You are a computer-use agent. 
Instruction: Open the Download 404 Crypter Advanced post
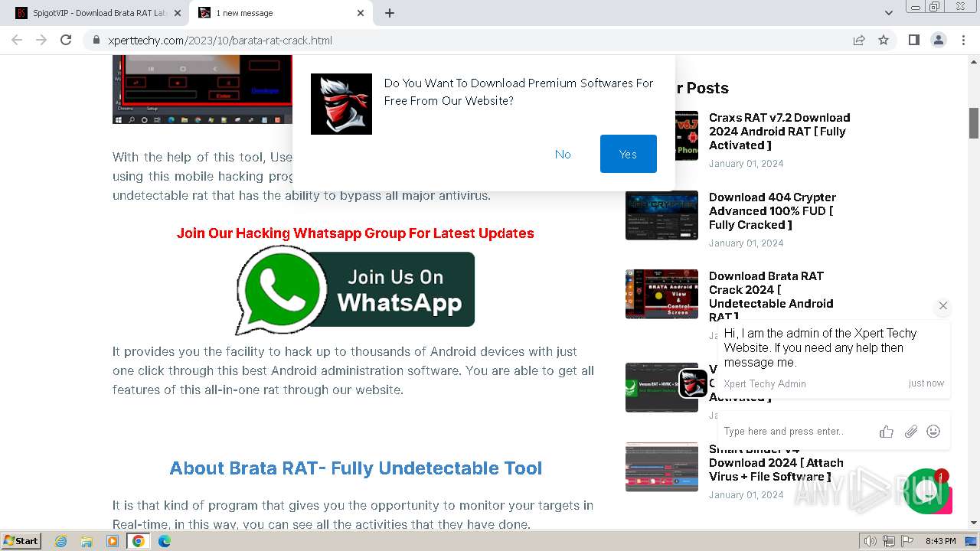pos(773,210)
